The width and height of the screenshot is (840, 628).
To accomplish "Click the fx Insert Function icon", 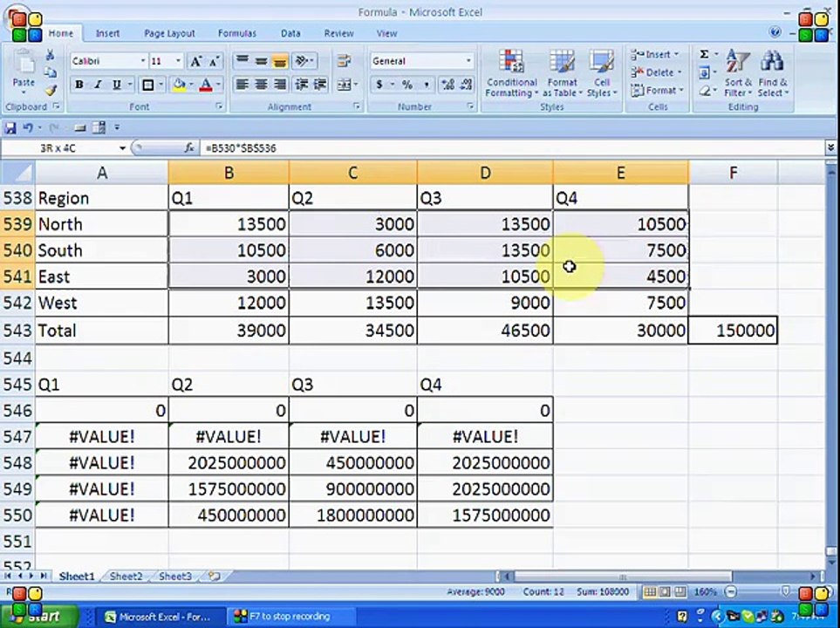I will pyautogui.click(x=189, y=148).
